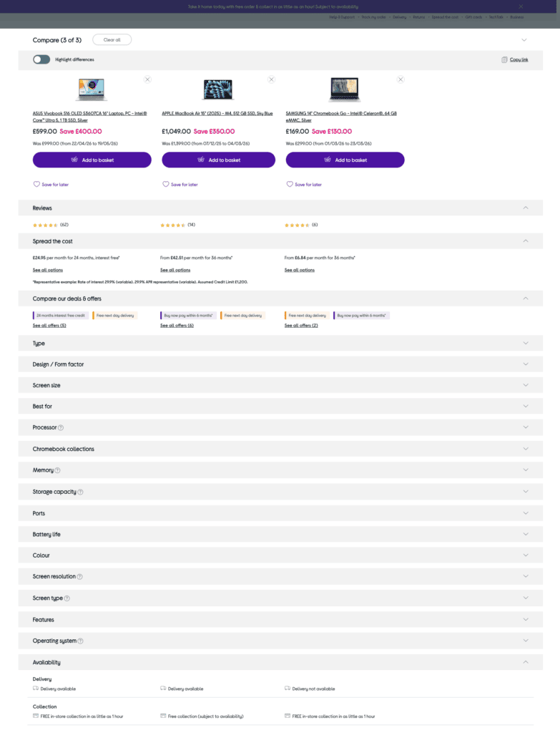
Task: Remove Apple MacBook Air from comparison
Action: point(271,79)
